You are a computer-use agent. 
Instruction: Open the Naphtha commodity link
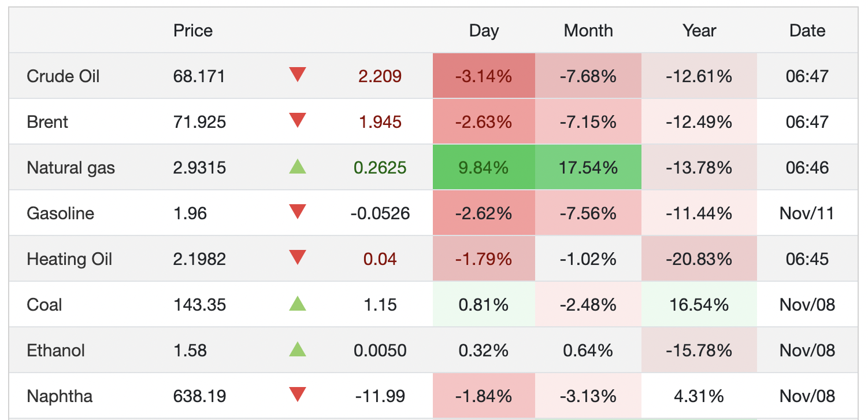point(60,396)
